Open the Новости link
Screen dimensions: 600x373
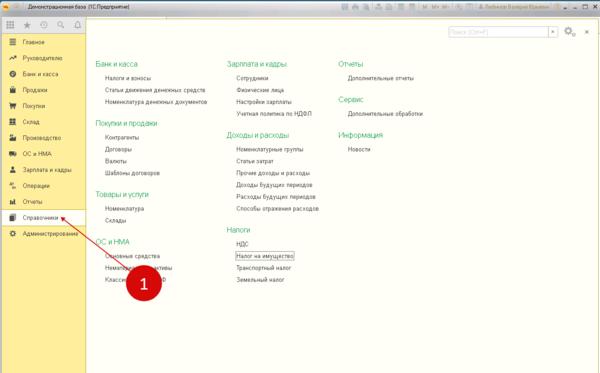click(359, 149)
